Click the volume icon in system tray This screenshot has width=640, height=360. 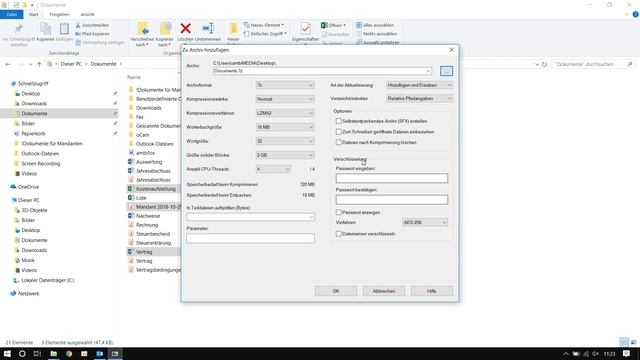click(x=596, y=354)
